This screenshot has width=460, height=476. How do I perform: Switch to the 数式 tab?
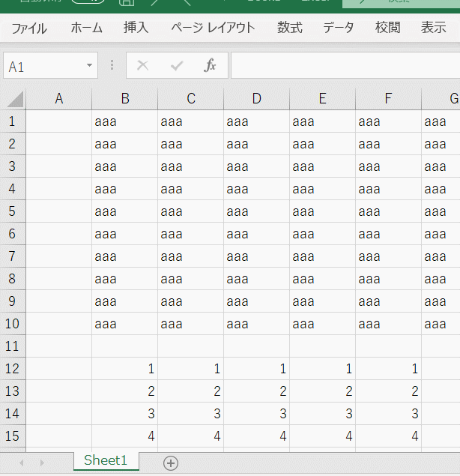290,28
